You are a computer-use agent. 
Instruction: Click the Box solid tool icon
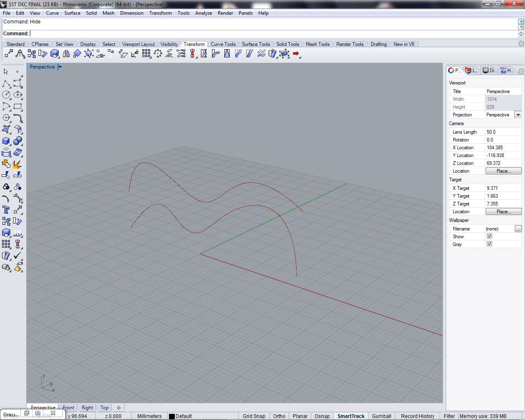point(6,141)
